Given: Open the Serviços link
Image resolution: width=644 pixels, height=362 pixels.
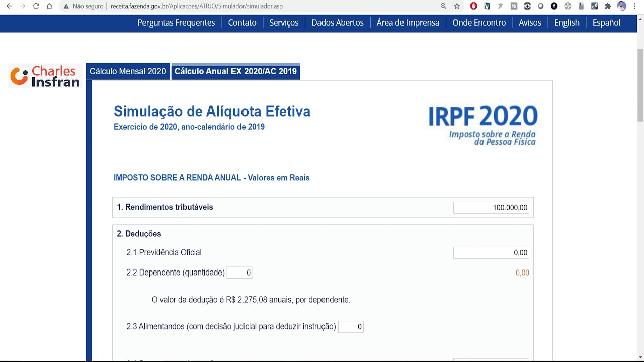Looking at the screenshot, I should click(x=284, y=23).
